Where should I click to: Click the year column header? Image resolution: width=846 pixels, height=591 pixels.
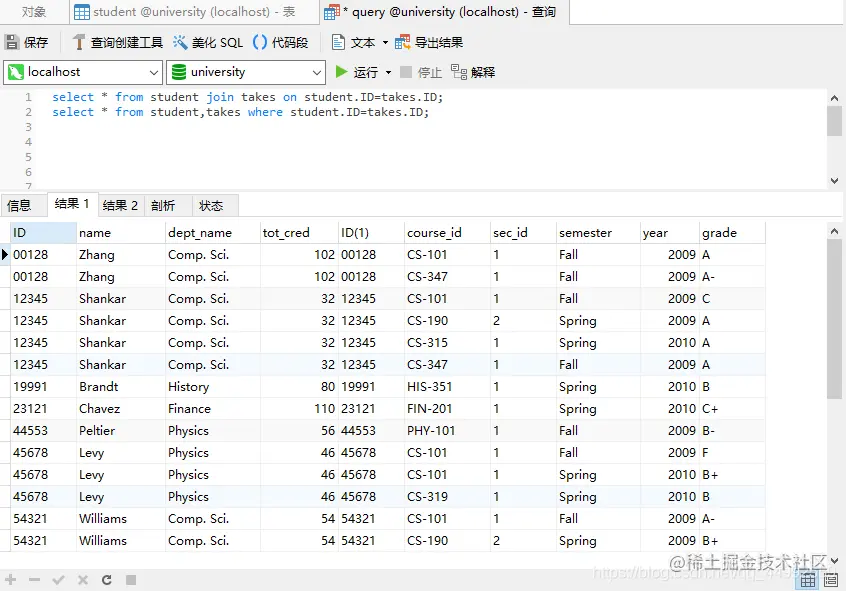(670, 233)
